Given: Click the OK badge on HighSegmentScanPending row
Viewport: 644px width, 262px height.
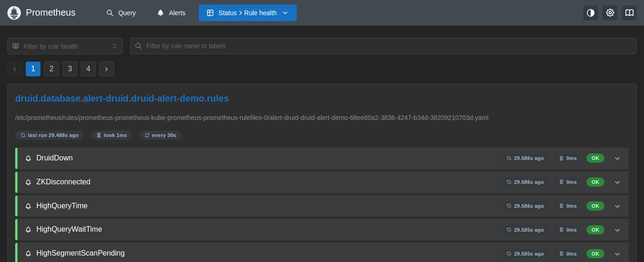Looking at the screenshot, I should (x=595, y=253).
